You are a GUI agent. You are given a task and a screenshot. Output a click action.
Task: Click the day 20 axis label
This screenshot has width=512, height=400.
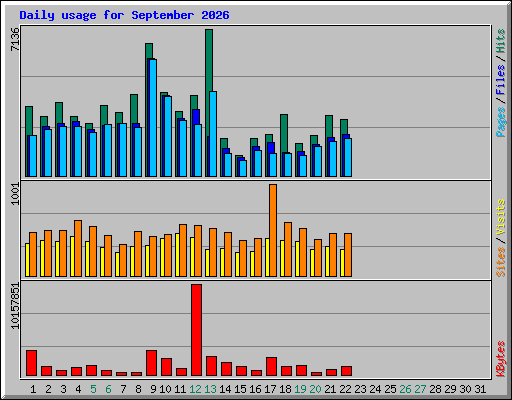[315, 389]
